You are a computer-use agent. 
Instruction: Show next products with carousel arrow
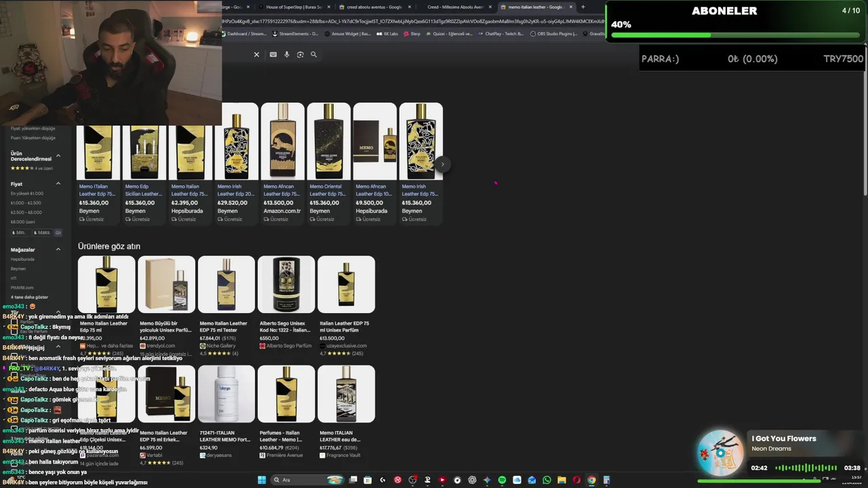pyautogui.click(x=442, y=164)
